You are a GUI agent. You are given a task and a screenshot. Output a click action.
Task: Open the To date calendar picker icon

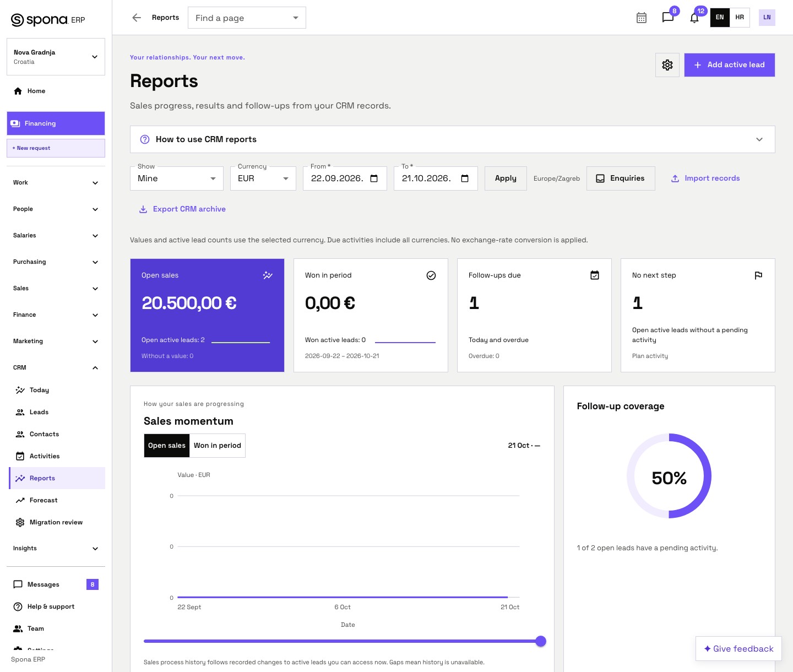click(x=465, y=178)
